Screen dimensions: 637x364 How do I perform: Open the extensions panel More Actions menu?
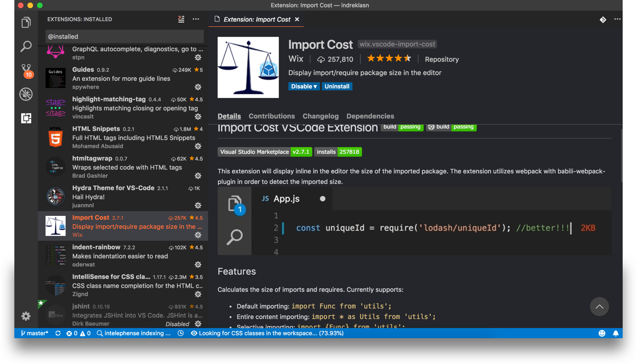196,19
